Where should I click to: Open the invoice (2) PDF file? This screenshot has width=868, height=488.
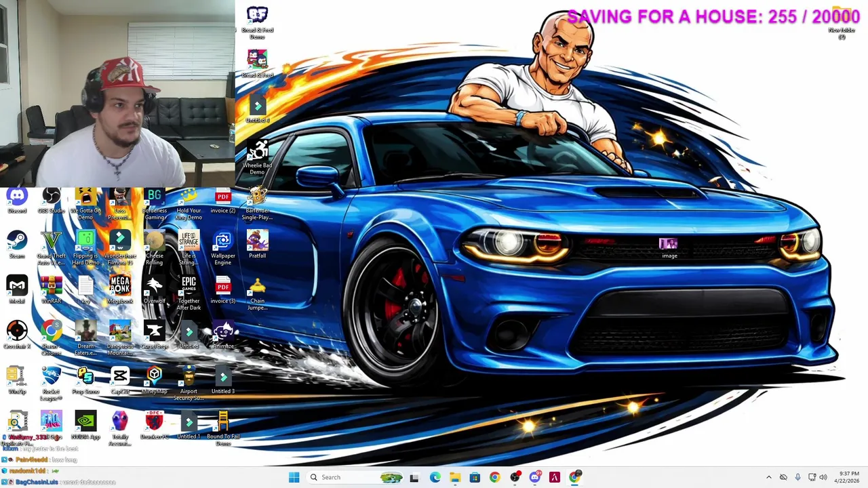point(223,201)
